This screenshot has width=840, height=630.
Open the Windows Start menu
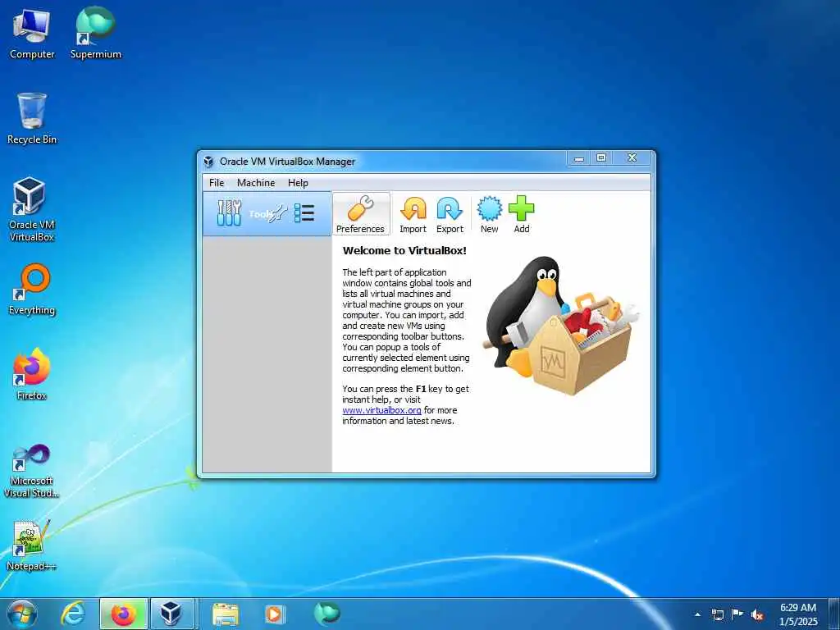(22, 614)
